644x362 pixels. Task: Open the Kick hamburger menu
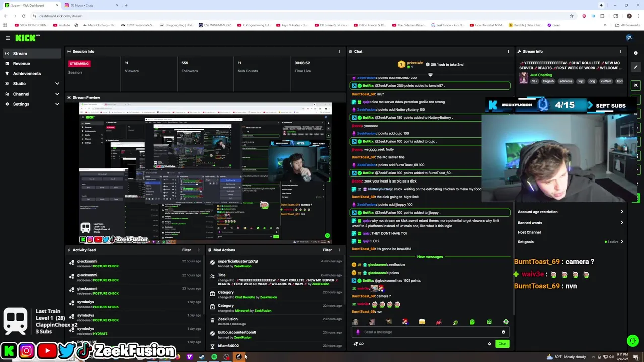[8, 38]
